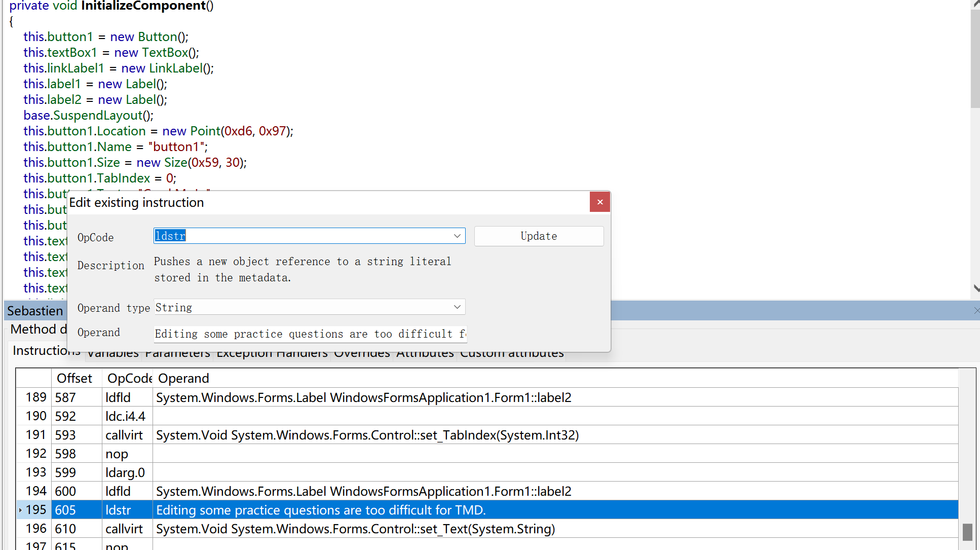Close the Sebastien panel
This screenshot has height=550, width=980.
(x=976, y=310)
